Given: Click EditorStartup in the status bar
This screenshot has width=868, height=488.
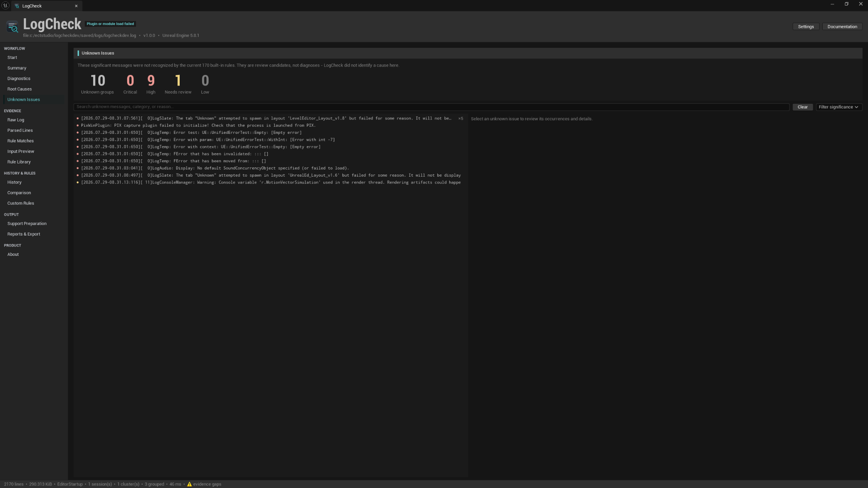Looking at the screenshot, I should pyautogui.click(x=70, y=484).
